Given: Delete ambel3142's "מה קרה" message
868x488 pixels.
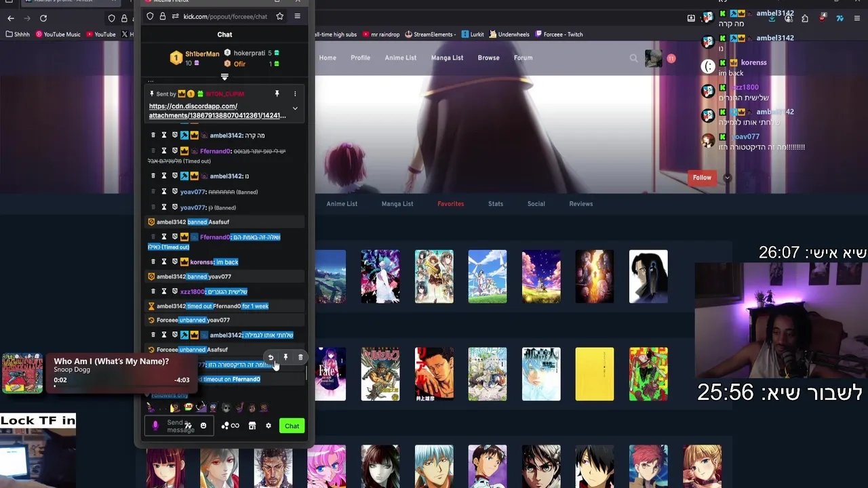Looking at the screenshot, I should pyautogui.click(x=153, y=136).
